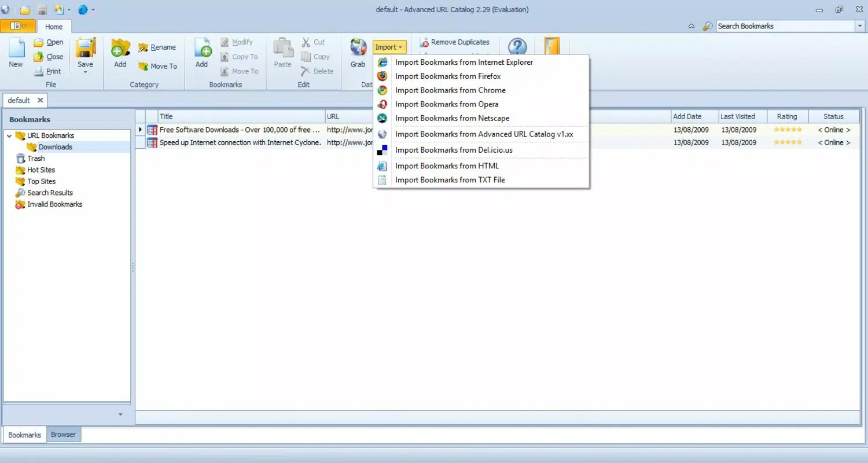This screenshot has width=868, height=463.
Task: Click Move To in the Category group
Action: pyautogui.click(x=158, y=66)
